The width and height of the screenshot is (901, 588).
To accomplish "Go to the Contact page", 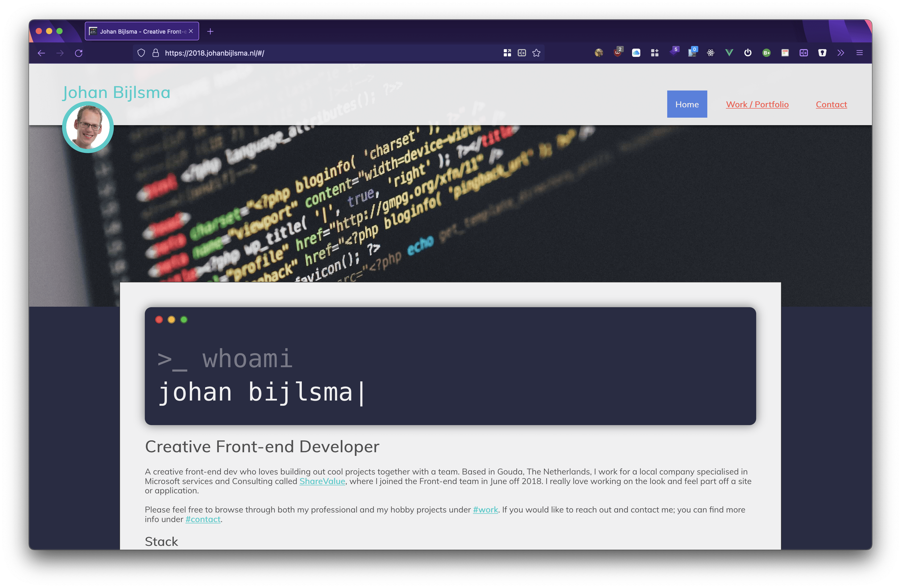I will coord(831,104).
